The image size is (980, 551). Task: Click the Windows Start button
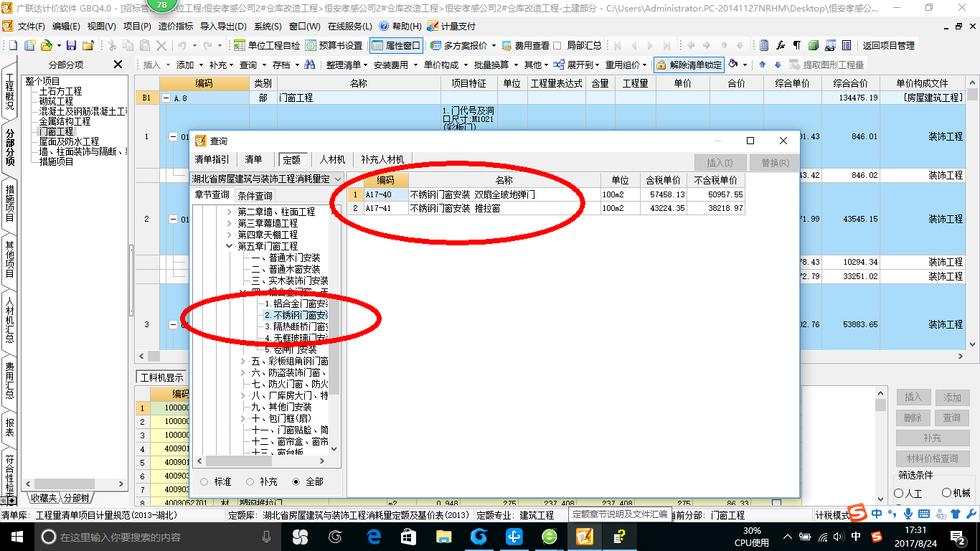(17, 537)
